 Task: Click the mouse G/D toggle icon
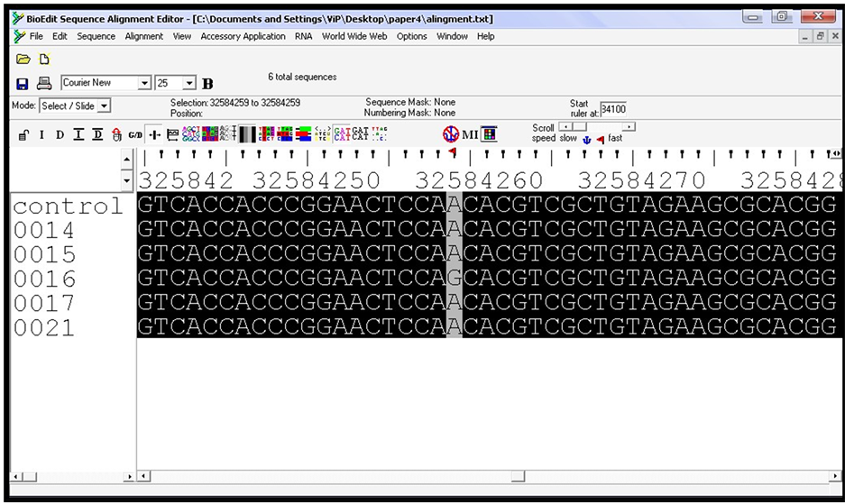(x=135, y=135)
